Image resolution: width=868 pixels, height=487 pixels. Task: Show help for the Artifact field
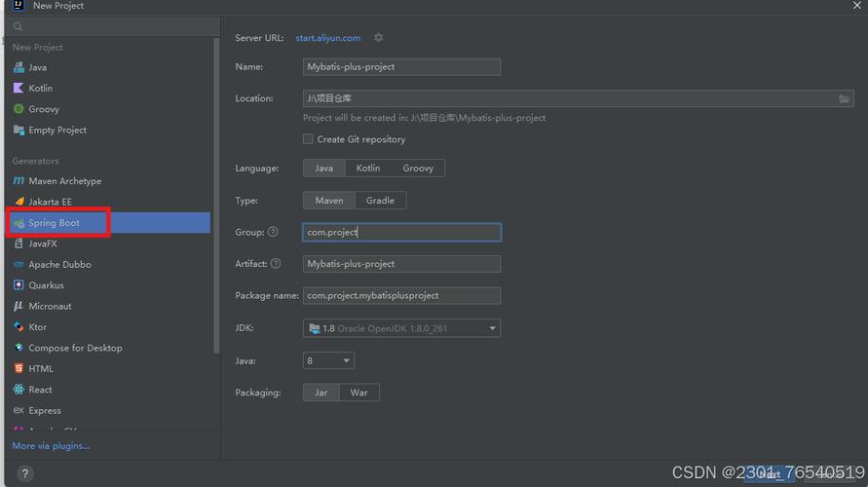(x=276, y=263)
